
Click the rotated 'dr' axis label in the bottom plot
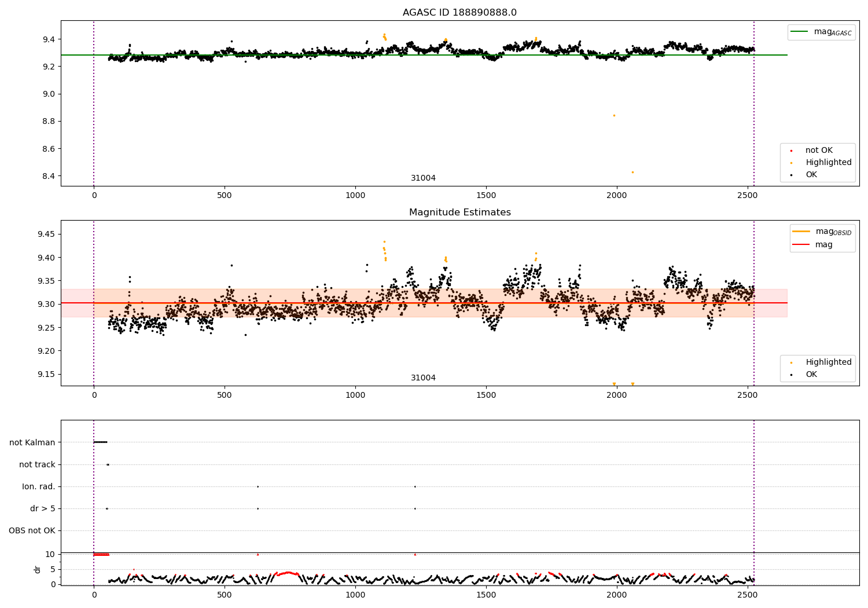click(x=38, y=569)
